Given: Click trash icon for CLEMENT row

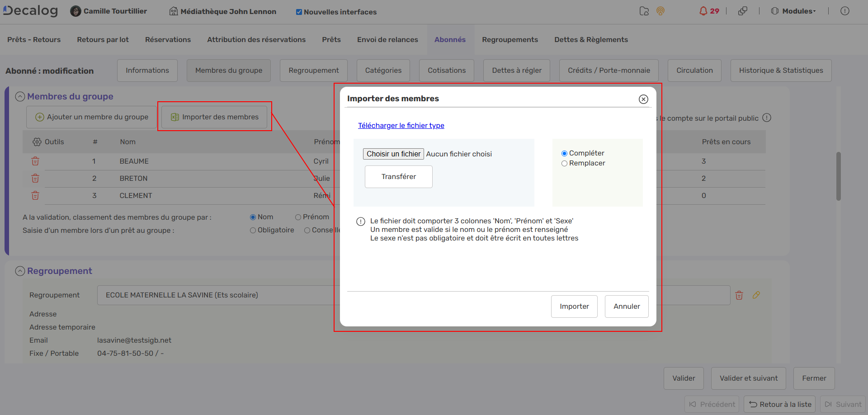Looking at the screenshot, I should point(35,196).
